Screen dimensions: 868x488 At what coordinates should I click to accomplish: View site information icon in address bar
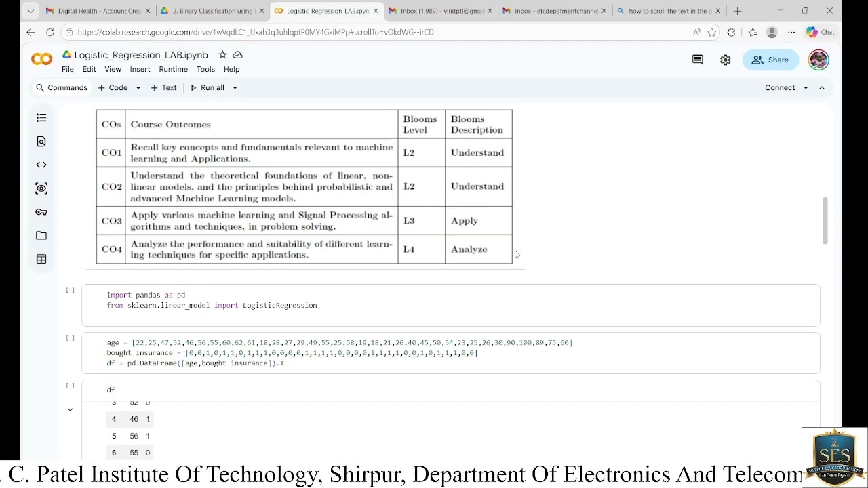(68, 32)
